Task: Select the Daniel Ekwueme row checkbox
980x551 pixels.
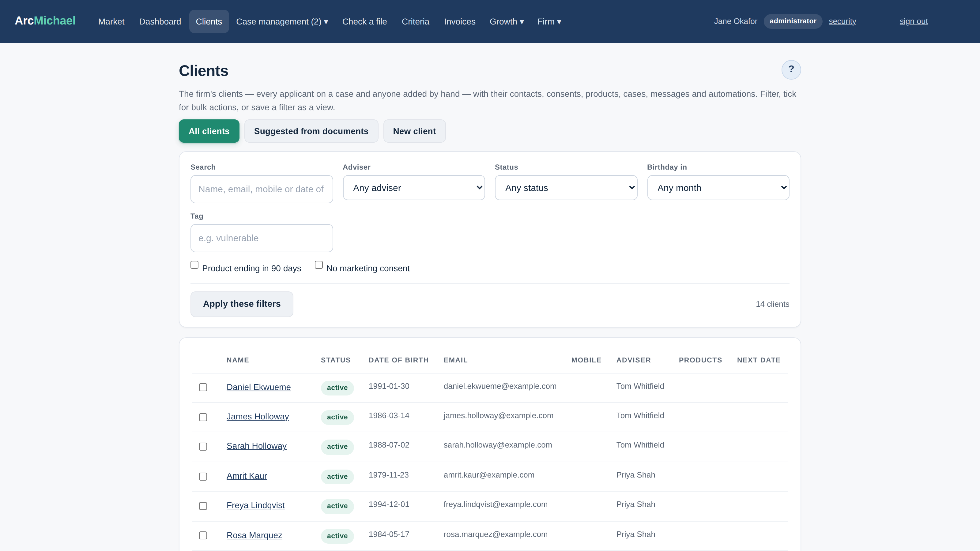Action: 203,387
